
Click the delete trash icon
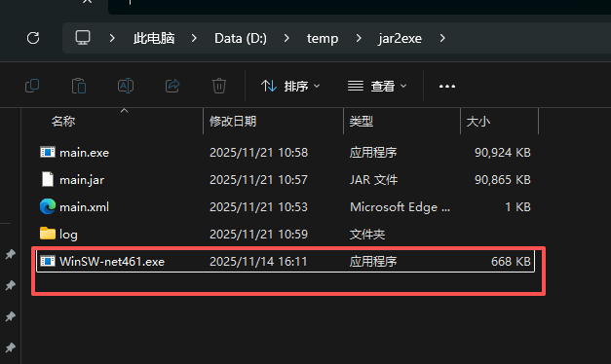[219, 86]
